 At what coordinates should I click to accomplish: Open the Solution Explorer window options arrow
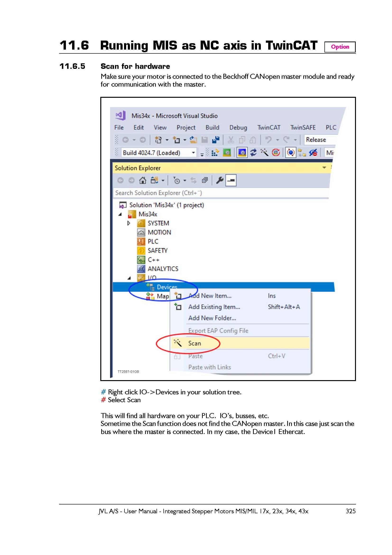point(324,168)
